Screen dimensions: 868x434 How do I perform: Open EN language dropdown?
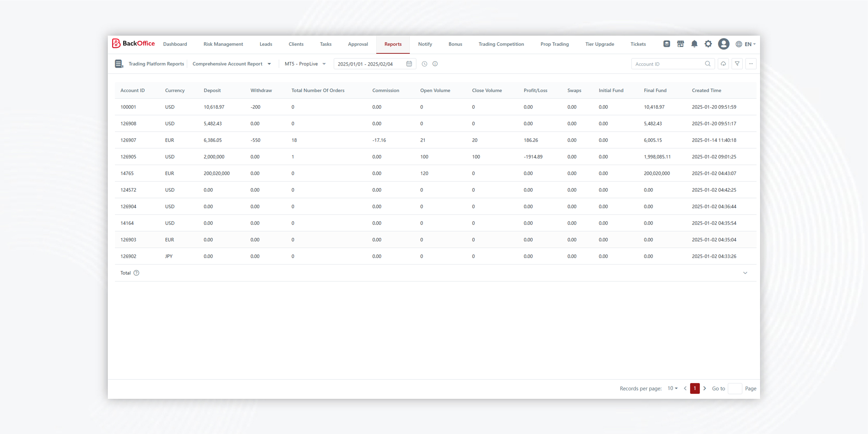pos(750,44)
